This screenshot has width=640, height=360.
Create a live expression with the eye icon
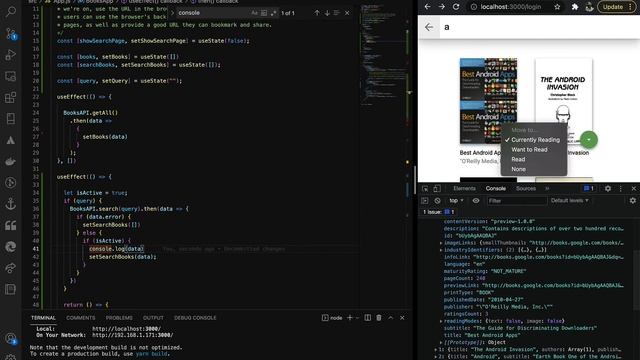(476, 201)
